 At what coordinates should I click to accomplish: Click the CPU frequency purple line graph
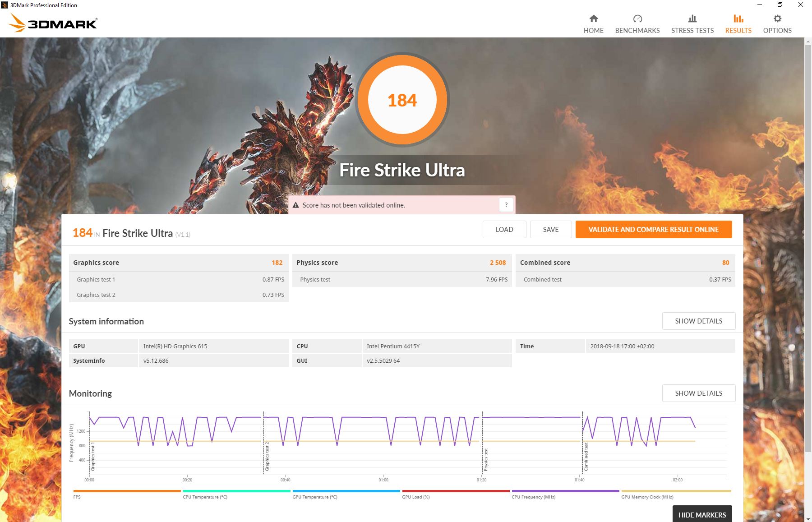click(x=392, y=431)
